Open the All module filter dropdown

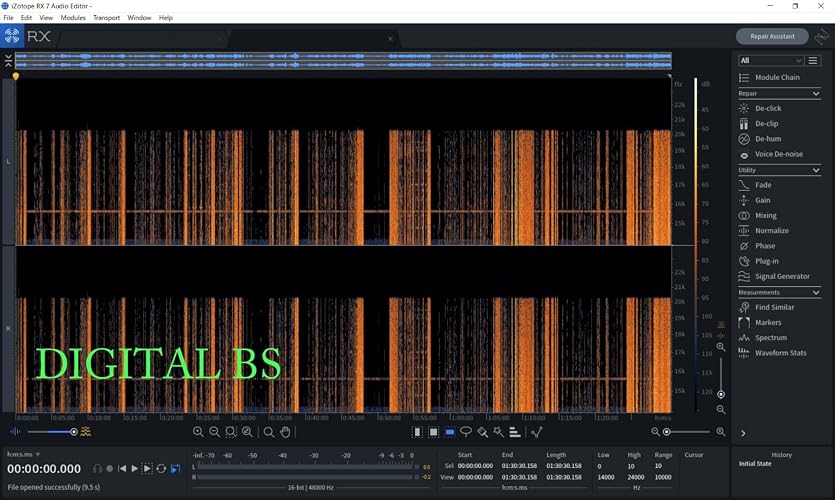pos(771,60)
